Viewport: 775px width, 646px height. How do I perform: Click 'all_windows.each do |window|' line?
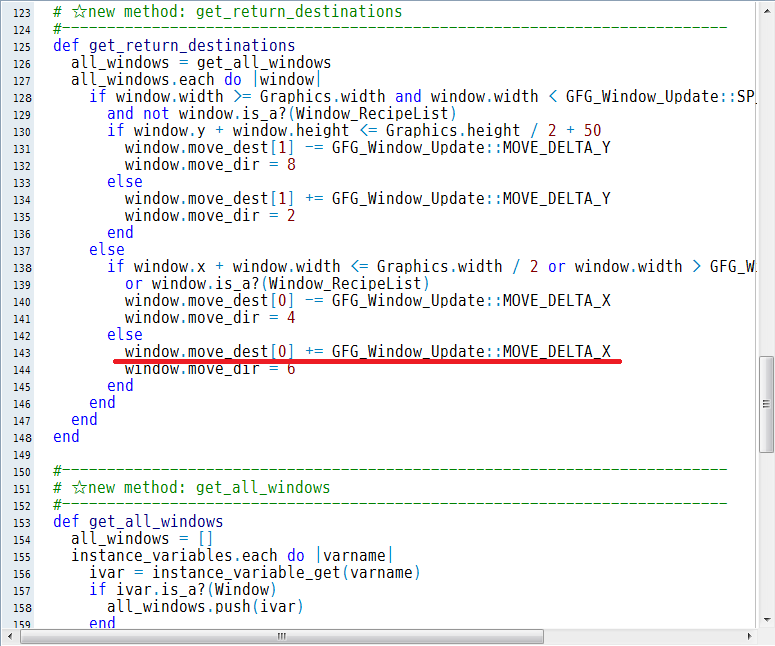196,80
